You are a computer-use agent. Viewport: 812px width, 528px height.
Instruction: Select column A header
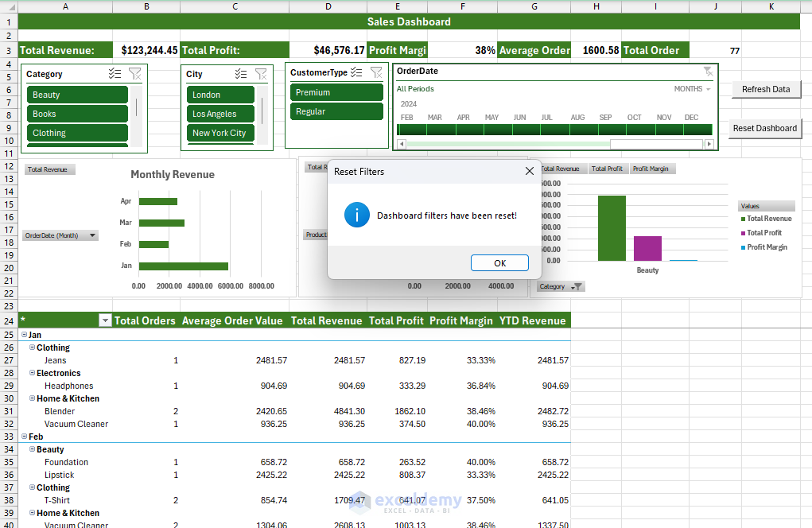click(x=65, y=6)
